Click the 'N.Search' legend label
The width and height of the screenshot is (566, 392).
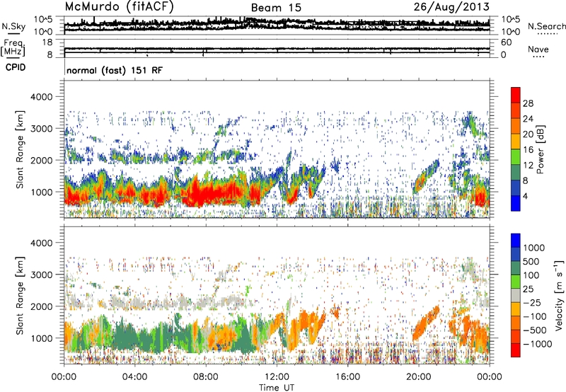pyautogui.click(x=546, y=26)
